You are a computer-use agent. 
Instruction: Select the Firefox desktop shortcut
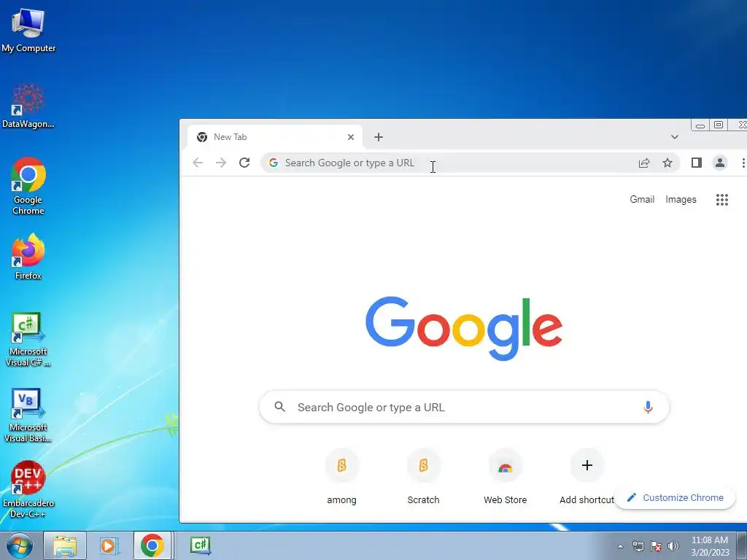click(28, 257)
